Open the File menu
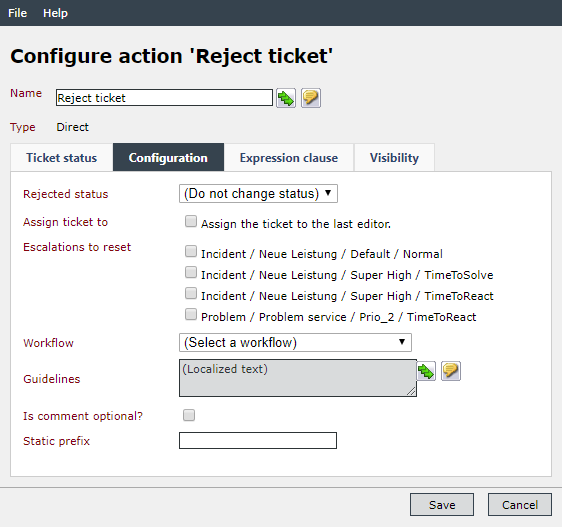Screen dimensions: 562x527 pyautogui.click(x=18, y=13)
